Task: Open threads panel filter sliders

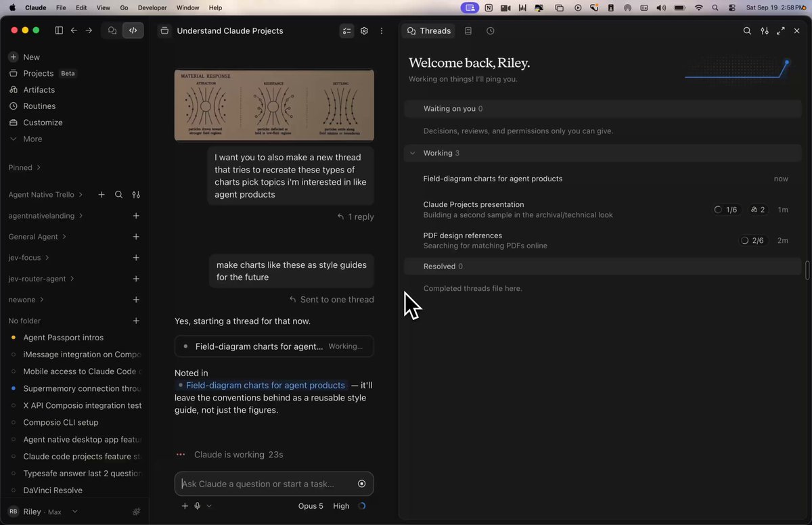Action: click(x=765, y=31)
